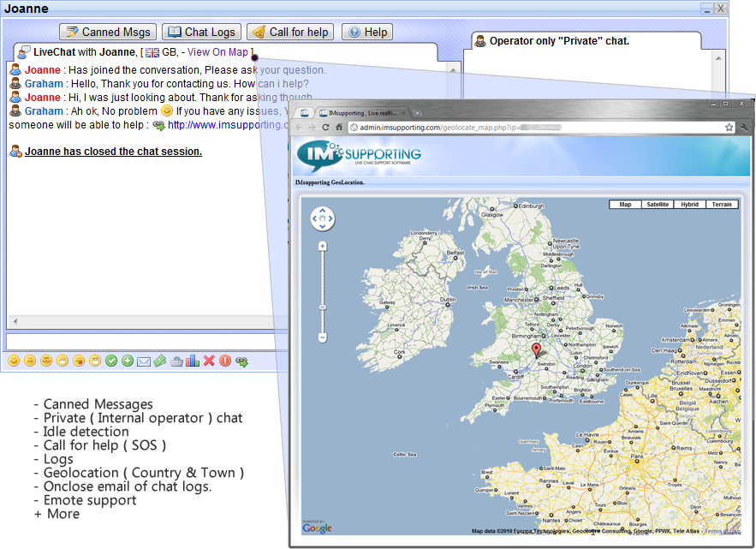Image resolution: width=756 pixels, height=549 pixels.
Task: Click the View On Map link
Action: [x=217, y=52]
